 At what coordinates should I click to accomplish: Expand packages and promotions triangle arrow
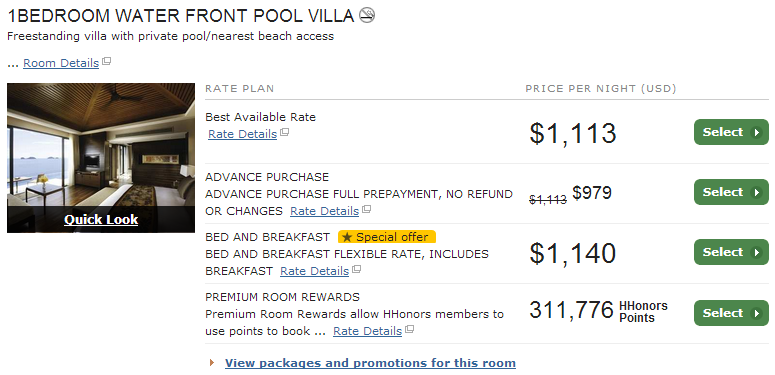click(212, 363)
